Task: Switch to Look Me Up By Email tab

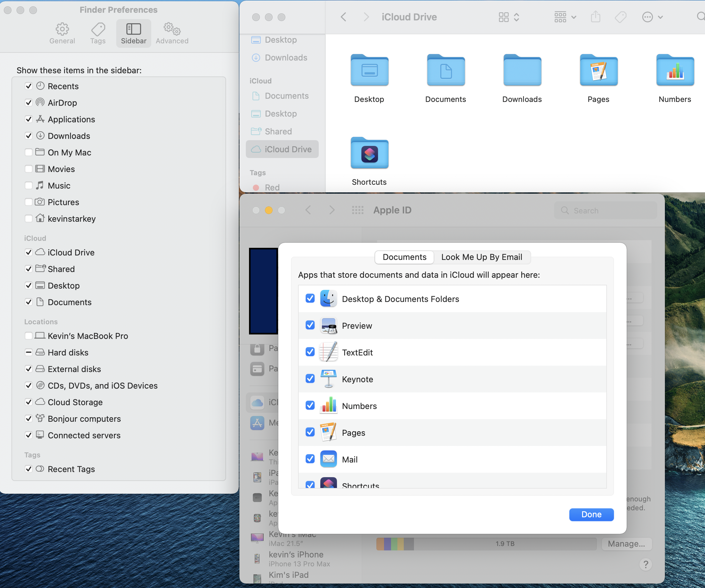Action: (x=481, y=257)
